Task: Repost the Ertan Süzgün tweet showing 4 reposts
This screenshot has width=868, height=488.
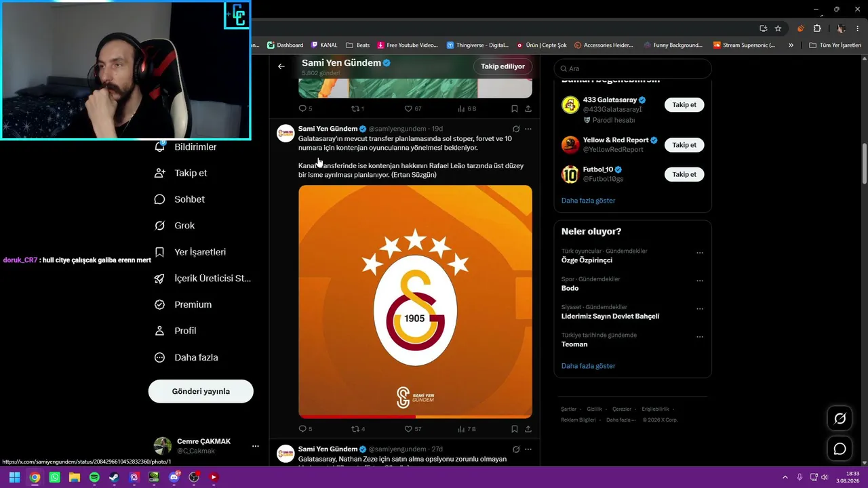Action: pyautogui.click(x=355, y=429)
